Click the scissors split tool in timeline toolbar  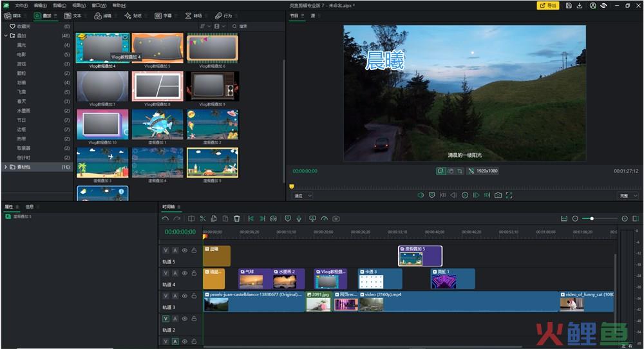202,219
